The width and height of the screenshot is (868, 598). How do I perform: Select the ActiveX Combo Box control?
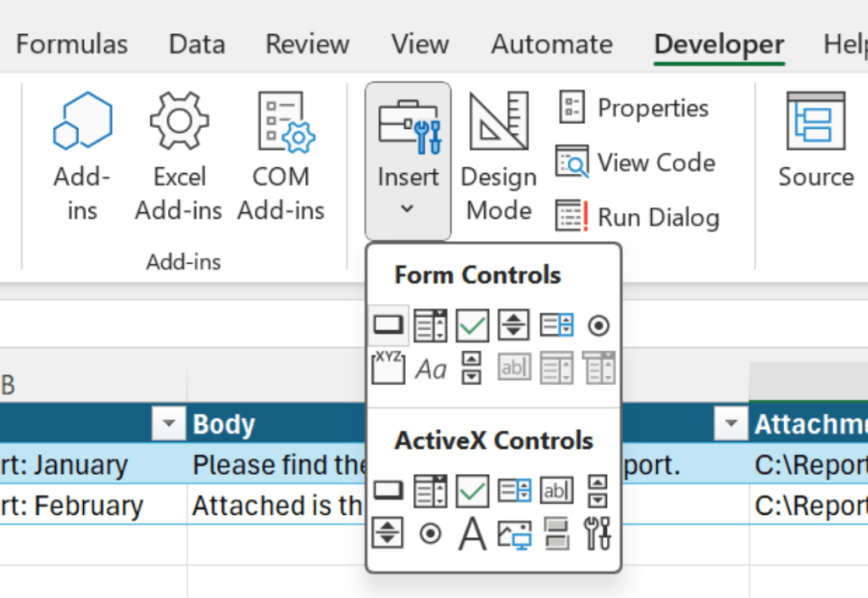430,490
